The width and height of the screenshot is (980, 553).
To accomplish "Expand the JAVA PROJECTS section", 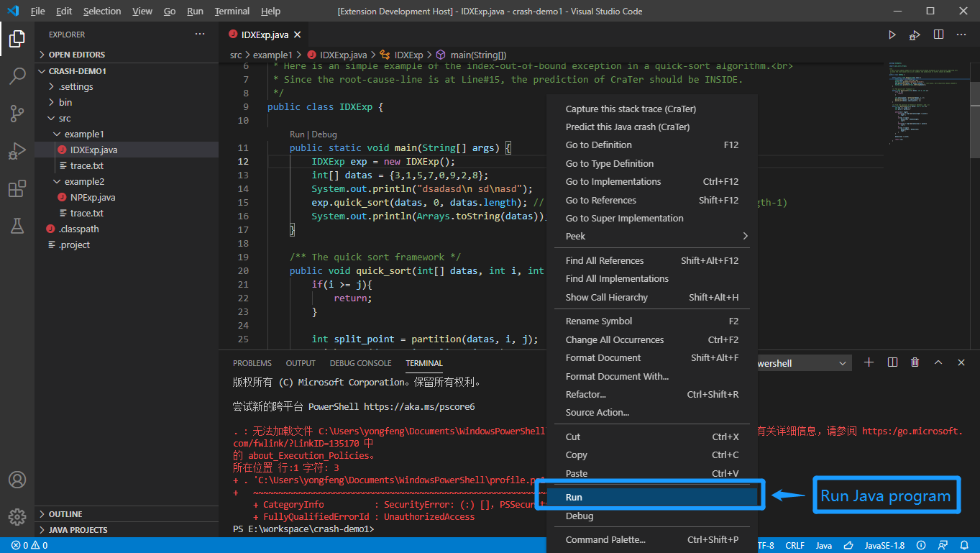I will pos(127,530).
